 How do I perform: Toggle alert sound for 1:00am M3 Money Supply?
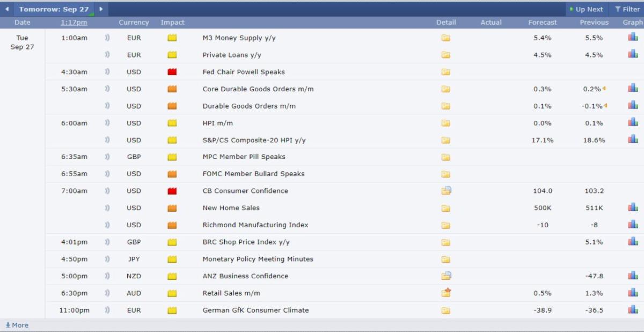tap(107, 38)
